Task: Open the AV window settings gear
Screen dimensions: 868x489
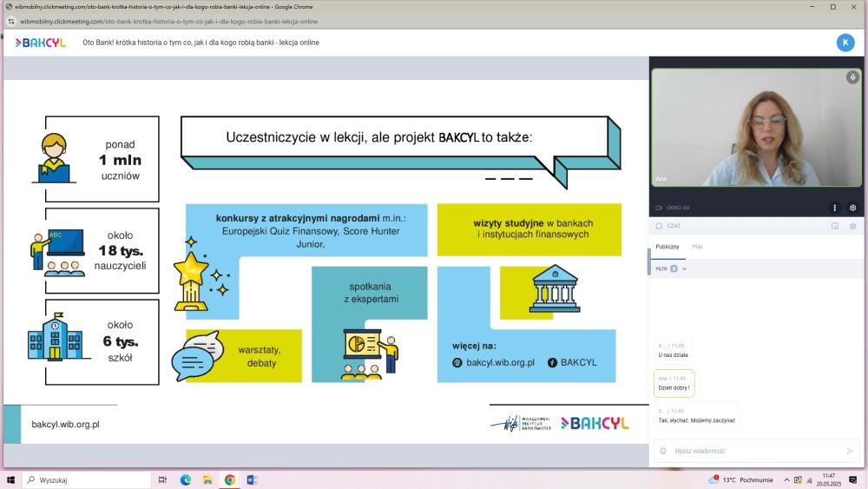Action: [852, 208]
